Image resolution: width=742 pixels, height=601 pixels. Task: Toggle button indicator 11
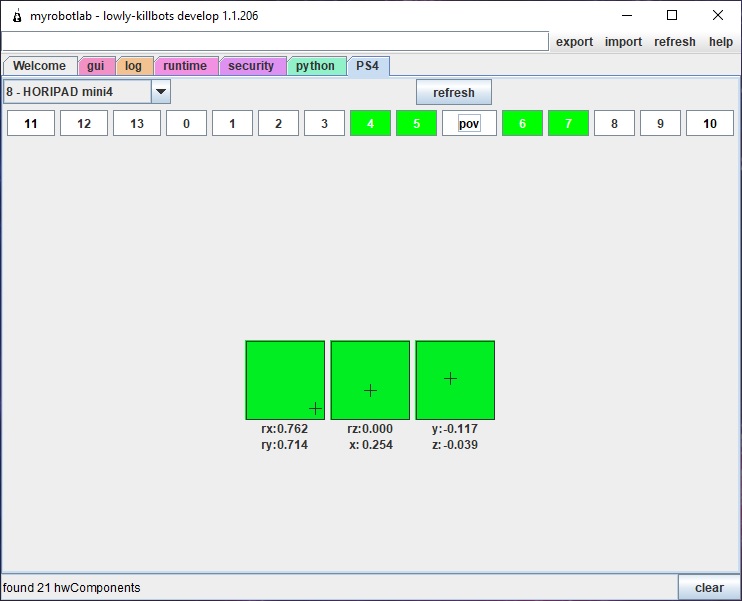pos(31,124)
